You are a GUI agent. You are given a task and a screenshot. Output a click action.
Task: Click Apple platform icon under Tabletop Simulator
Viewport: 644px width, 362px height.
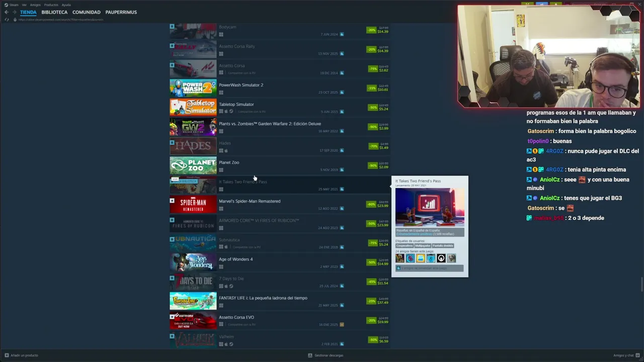coord(226,112)
